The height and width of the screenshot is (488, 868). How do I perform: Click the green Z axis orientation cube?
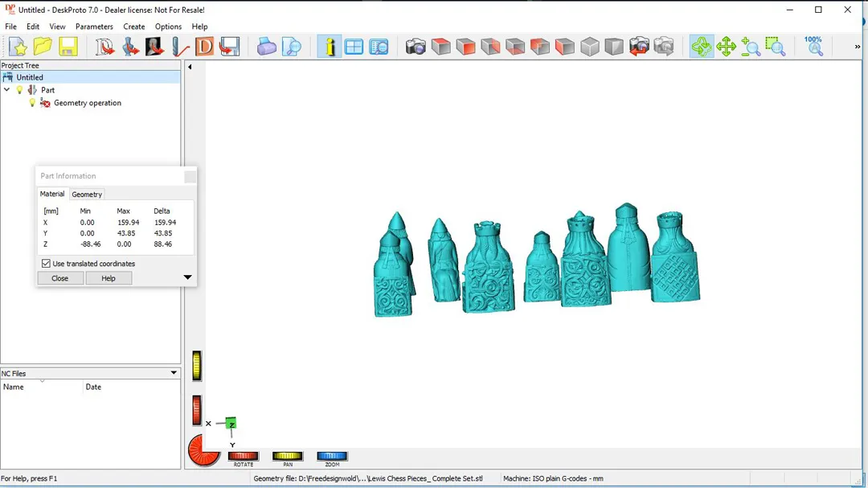click(231, 424)
